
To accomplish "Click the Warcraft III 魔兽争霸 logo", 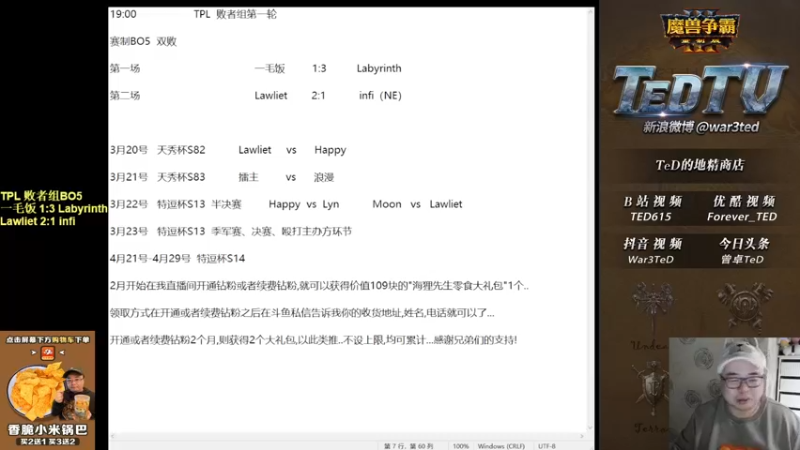I will (699, 31).
